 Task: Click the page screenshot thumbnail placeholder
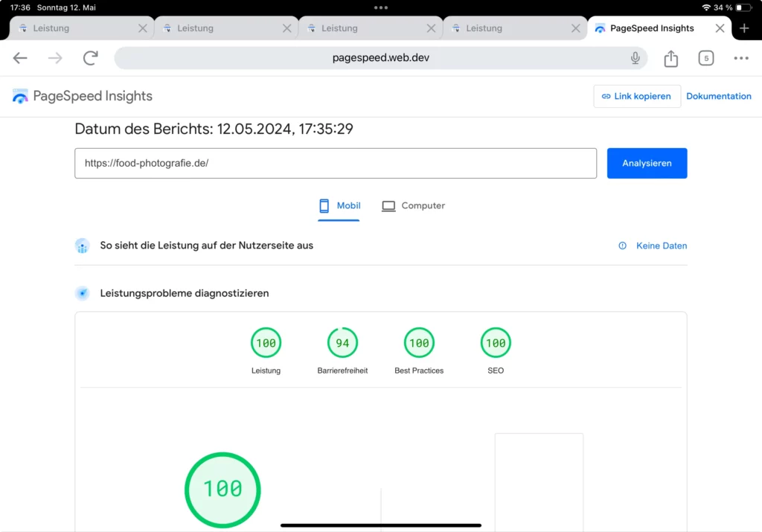539,482
